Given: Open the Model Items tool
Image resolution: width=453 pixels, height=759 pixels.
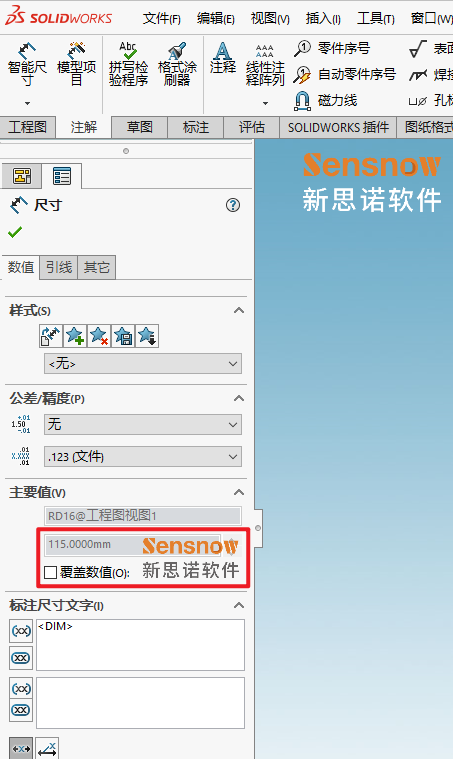Looking at the screenshot, I should tap(76, 64).
